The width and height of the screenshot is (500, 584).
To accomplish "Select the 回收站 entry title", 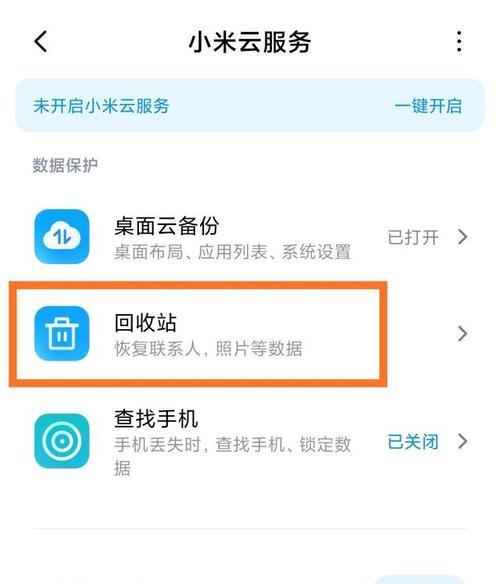I will pyautogui.click(x=145, y=323).
